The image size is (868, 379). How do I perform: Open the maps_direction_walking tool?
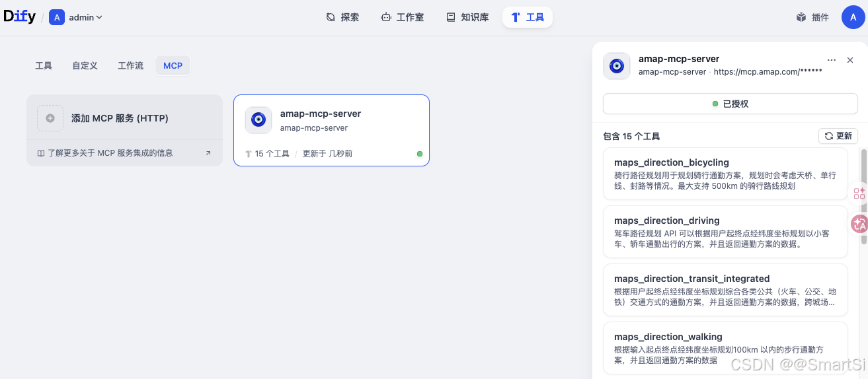click(x=725, y=348)
